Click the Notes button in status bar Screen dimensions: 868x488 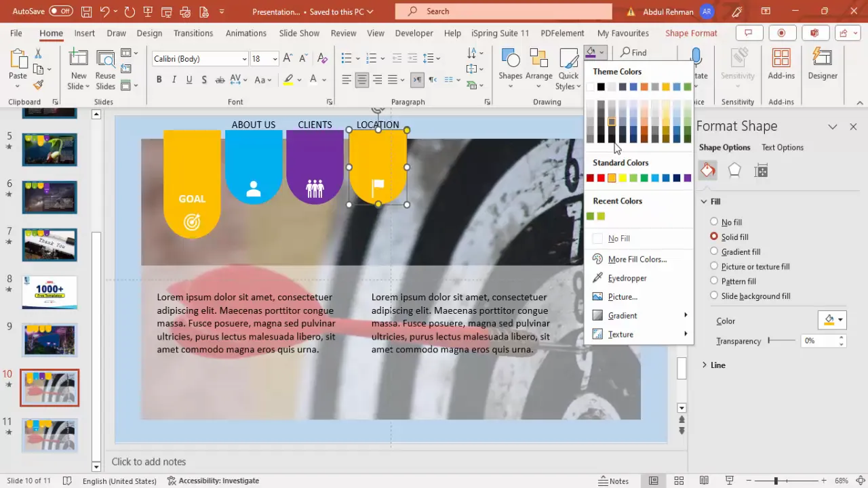(614, 481)
